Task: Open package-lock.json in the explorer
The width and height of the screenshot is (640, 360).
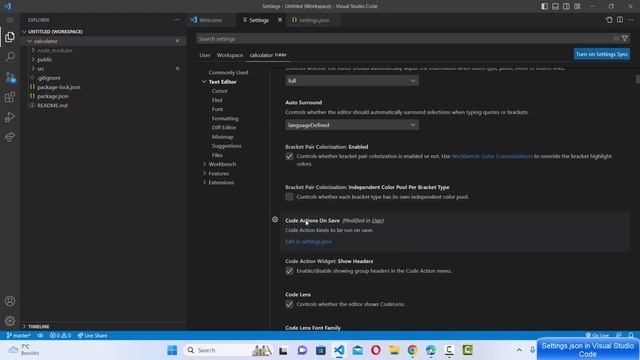Action: (58, 87)
